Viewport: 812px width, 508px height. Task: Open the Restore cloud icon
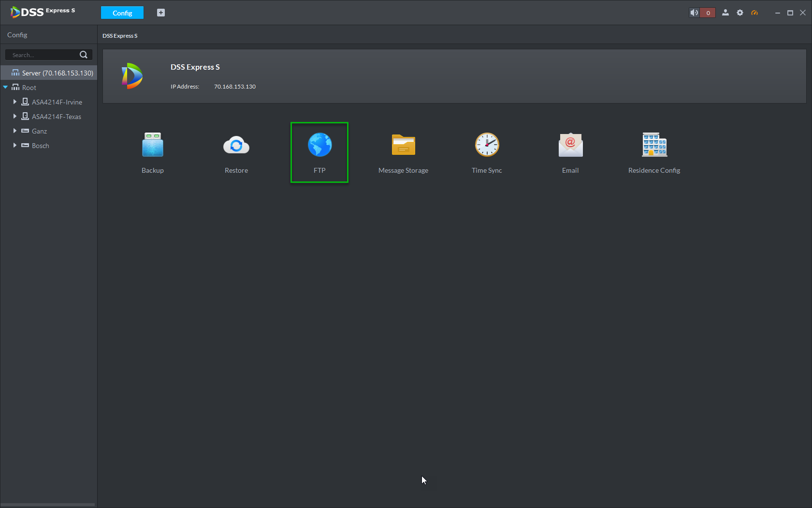point(236,145)
